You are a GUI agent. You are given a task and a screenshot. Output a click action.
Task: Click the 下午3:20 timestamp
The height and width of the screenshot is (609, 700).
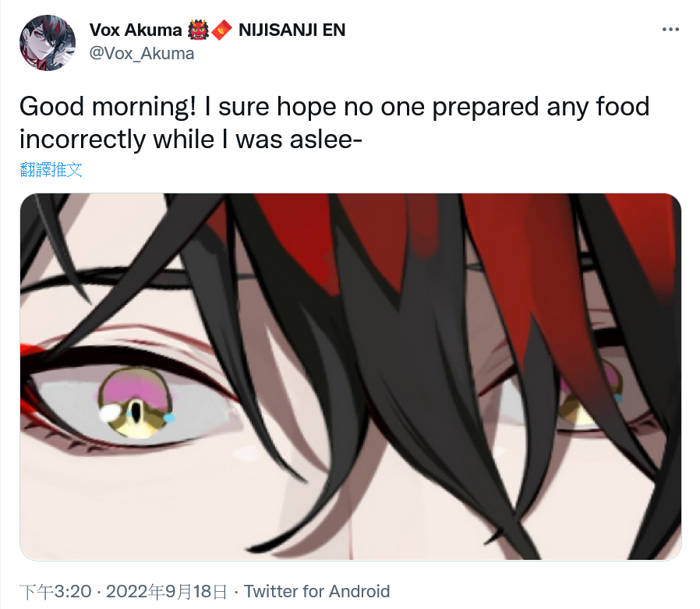(x=55, y=592)
